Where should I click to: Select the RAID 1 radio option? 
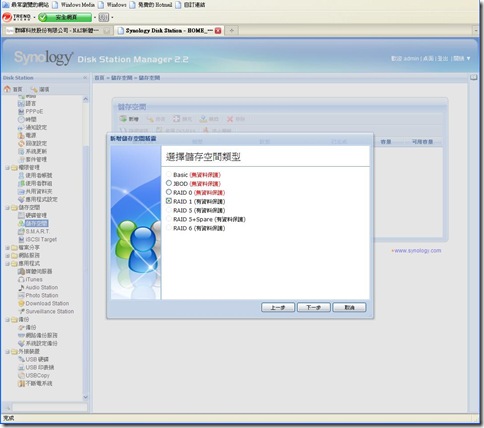click(169, 201)
